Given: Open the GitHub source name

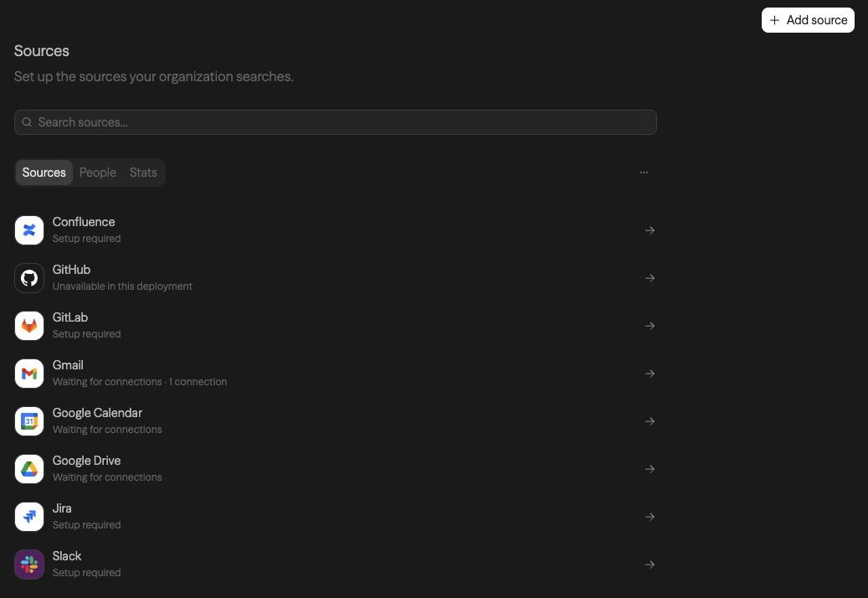Looking at the screenshot, I should click(x=71, y=270).
